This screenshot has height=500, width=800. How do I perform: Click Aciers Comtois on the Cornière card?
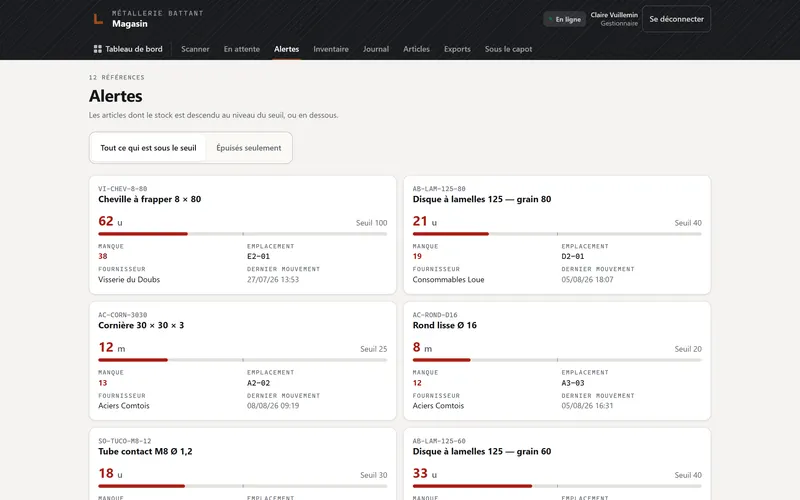coord(123,406)
